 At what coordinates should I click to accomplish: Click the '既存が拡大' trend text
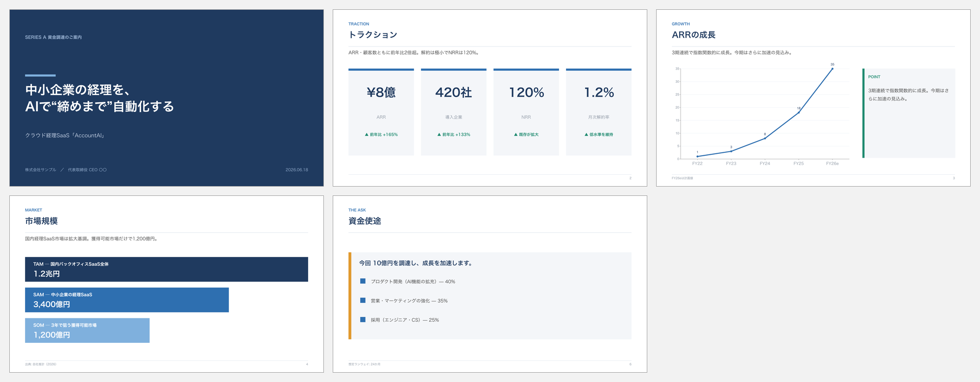[x=529, y=135]
